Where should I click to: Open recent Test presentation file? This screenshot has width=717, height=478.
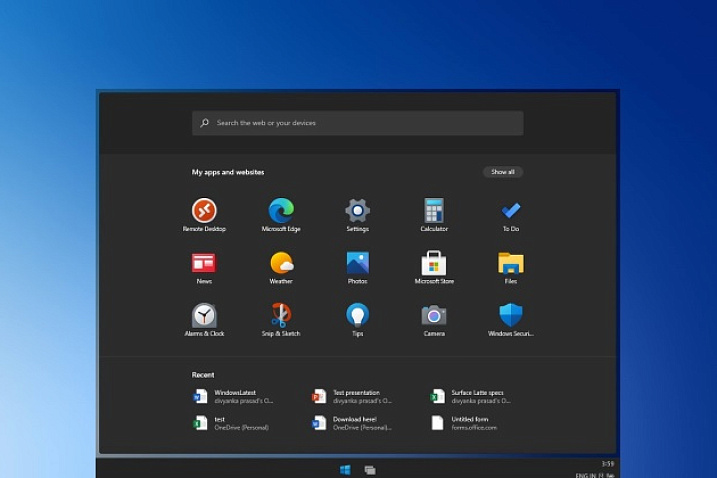(x=352, y=396)
